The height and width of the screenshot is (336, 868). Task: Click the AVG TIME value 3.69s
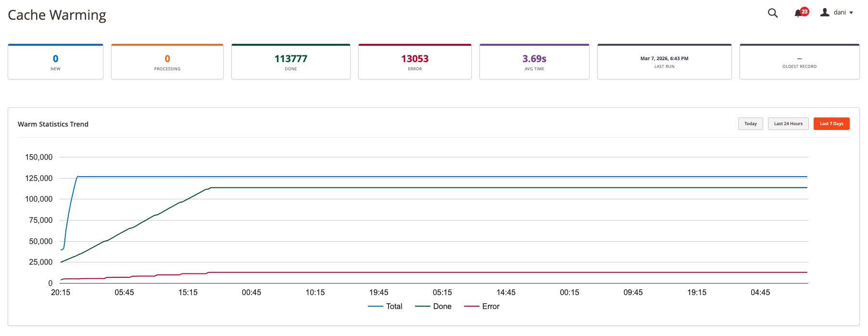[534, 59]
